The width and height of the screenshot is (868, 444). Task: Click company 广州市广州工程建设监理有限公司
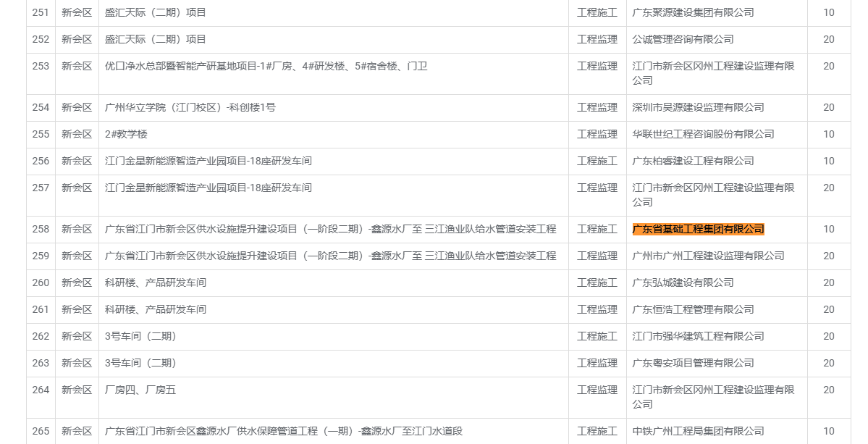(708, 256)
